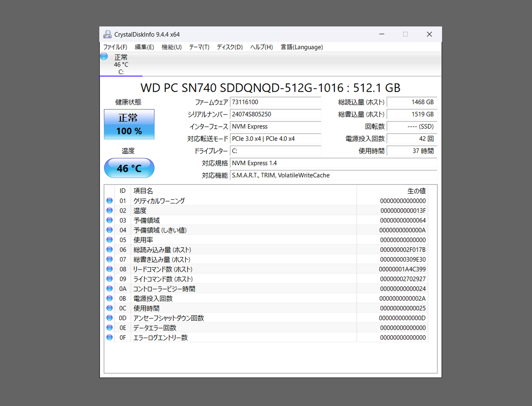Screen dimensions: 532x406
Task: Click the serial number field 24074S805250
Action: click(275, 114)
